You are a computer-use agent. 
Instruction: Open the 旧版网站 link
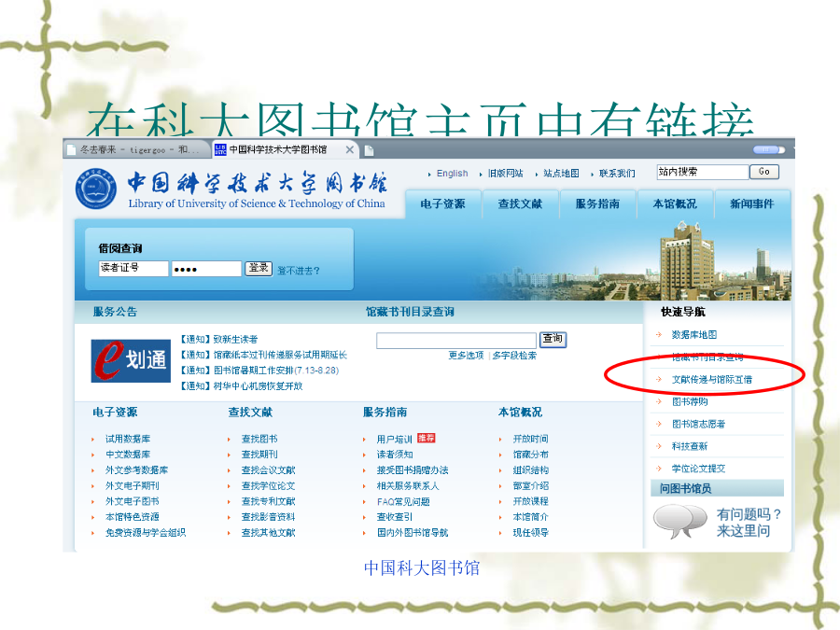(x=505, y=173)
